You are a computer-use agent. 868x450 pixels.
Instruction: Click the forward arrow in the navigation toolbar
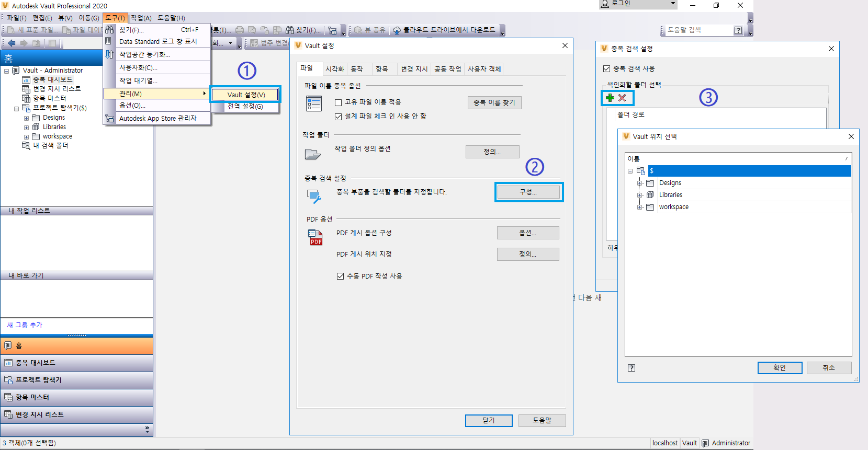coord(24,43)
